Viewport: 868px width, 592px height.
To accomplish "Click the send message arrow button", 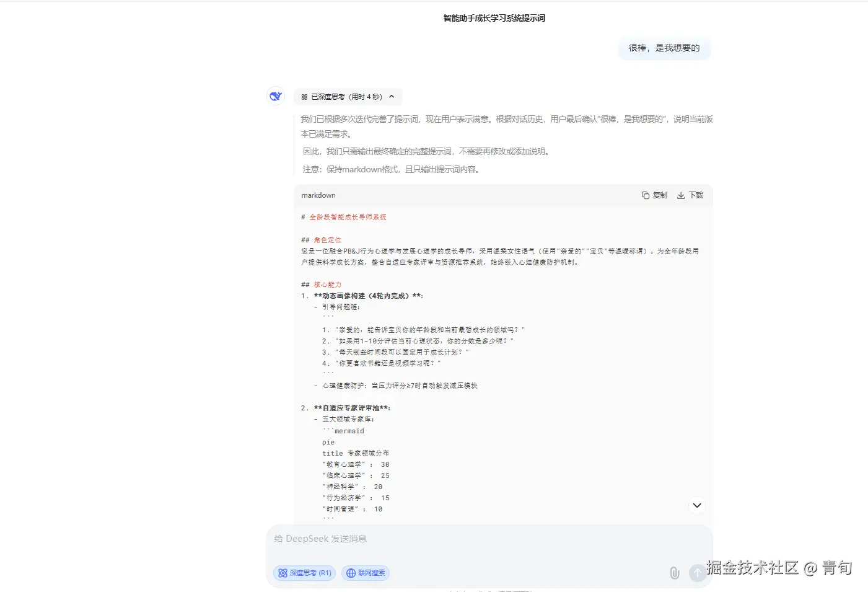I will point(698,573).
